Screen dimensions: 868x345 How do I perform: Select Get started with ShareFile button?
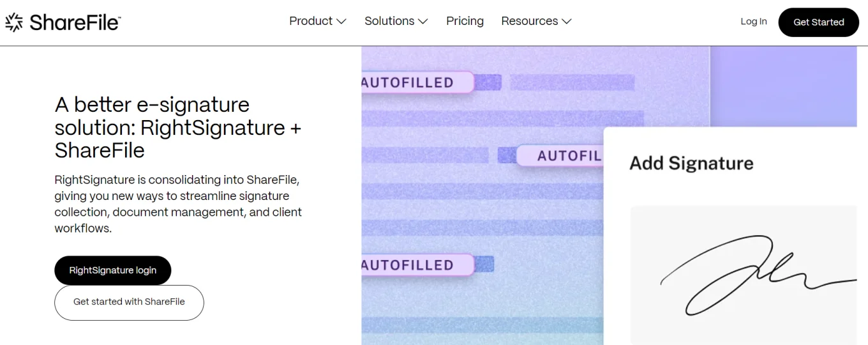point(129,302)
